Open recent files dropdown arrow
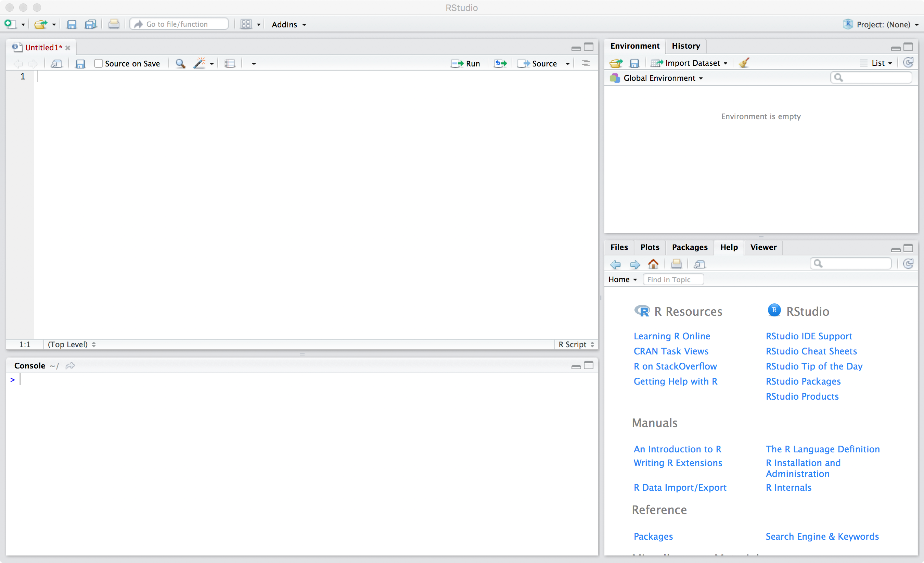 54,25
